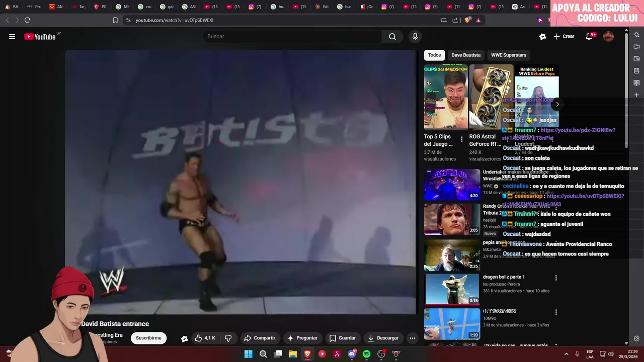
Task: Start voice search with microphone icon
Action: click(x=415, y=36)
